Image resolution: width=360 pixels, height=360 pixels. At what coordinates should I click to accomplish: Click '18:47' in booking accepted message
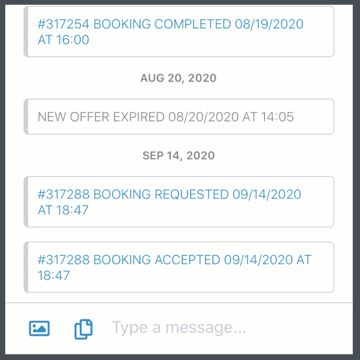click(54, 275)
